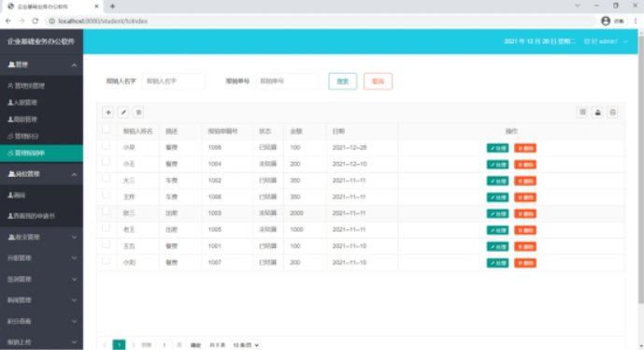Image resolution: width=644 pixels, height=350 pixels.
Task: Open 入职管理 in the sidebar
Action: (41, 103)
